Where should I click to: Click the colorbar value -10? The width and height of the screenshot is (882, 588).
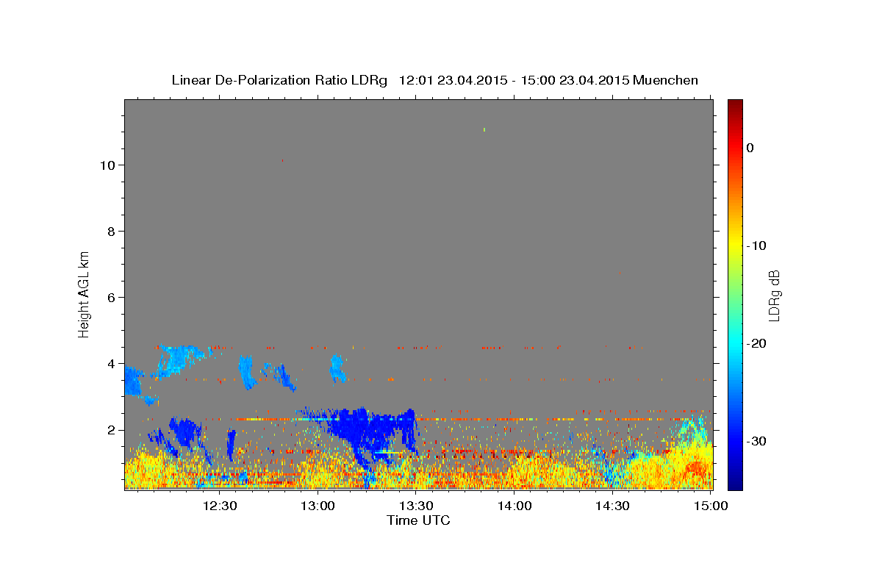(757, 245)
